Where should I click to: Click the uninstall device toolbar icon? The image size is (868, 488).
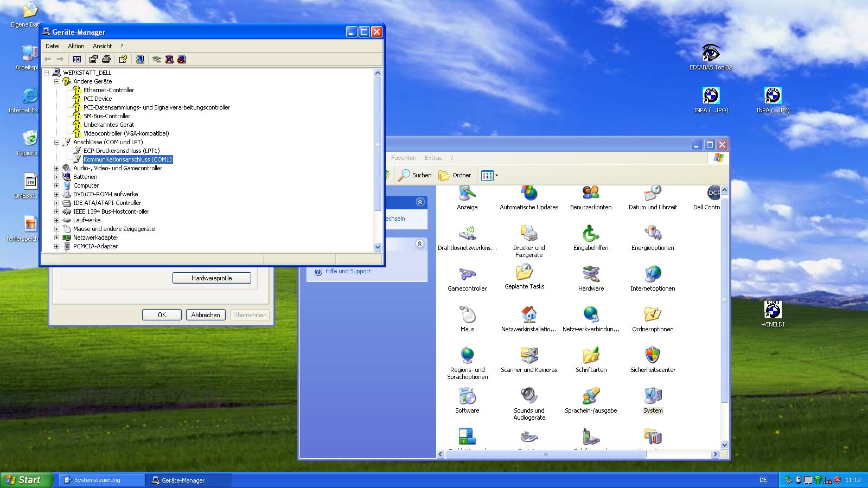tap(169, 59)
